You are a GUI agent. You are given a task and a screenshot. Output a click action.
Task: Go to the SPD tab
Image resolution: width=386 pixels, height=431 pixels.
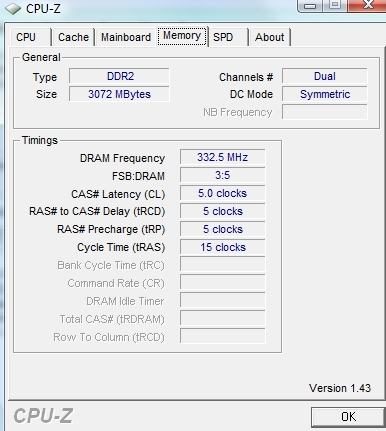229,37
